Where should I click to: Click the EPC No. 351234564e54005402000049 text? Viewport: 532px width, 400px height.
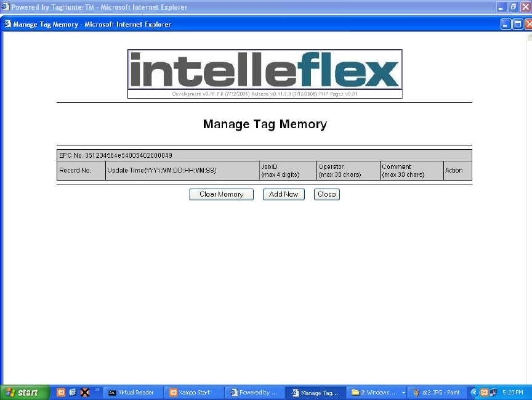click(116, 155)
